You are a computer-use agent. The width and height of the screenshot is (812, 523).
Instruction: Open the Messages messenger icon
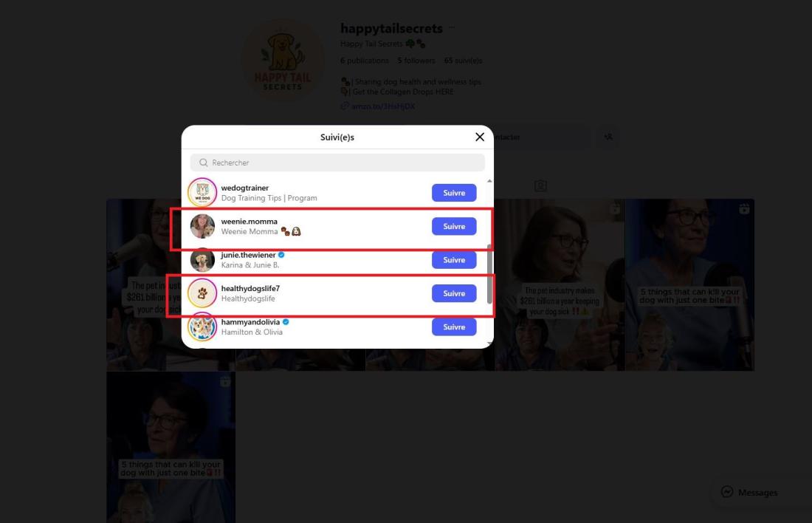(x=726, y=492)
